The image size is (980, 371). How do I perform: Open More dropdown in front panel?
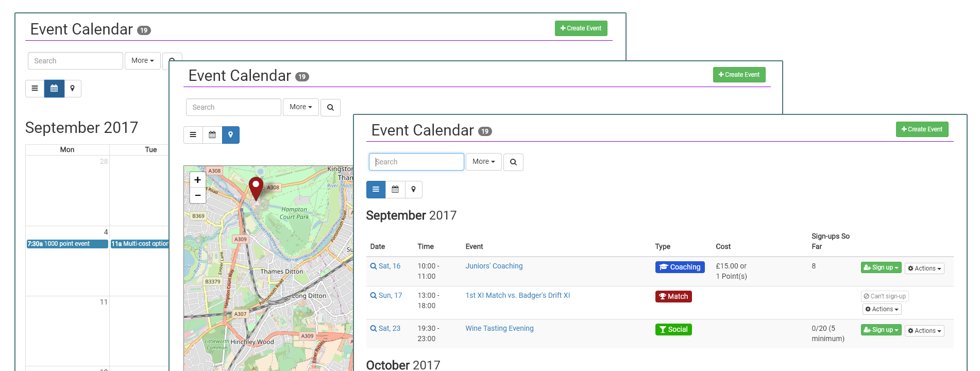483,162
